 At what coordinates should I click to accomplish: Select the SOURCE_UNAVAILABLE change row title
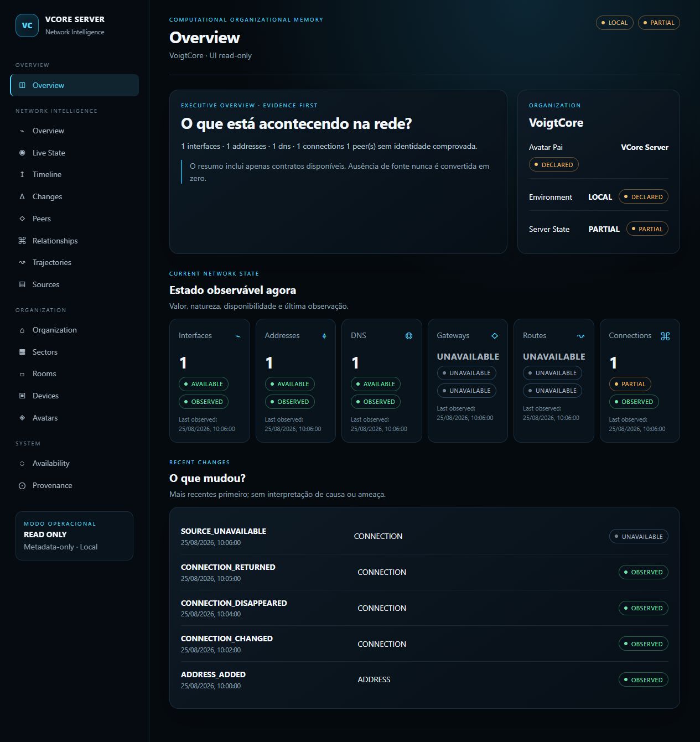(x=224, y=531)
